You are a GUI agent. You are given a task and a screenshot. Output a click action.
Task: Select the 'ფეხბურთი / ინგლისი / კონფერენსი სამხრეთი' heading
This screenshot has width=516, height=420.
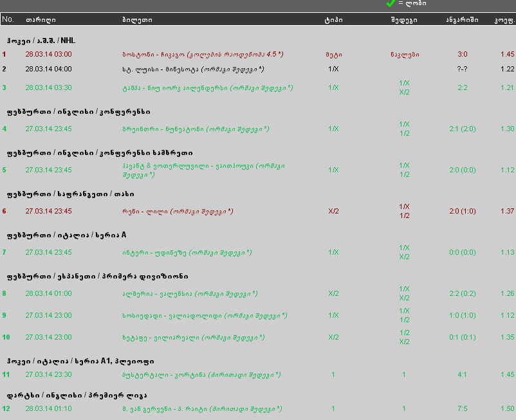pyautogui.click(x=100, y=153)
